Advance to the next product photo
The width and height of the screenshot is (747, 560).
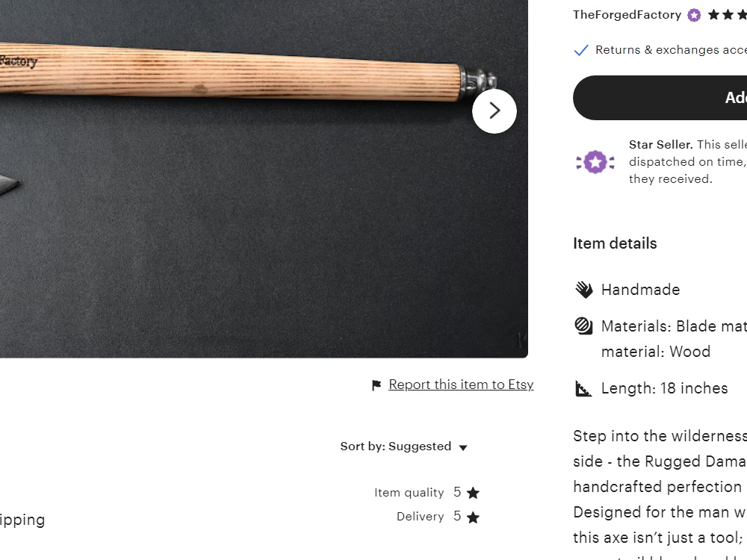pos(494,111)
